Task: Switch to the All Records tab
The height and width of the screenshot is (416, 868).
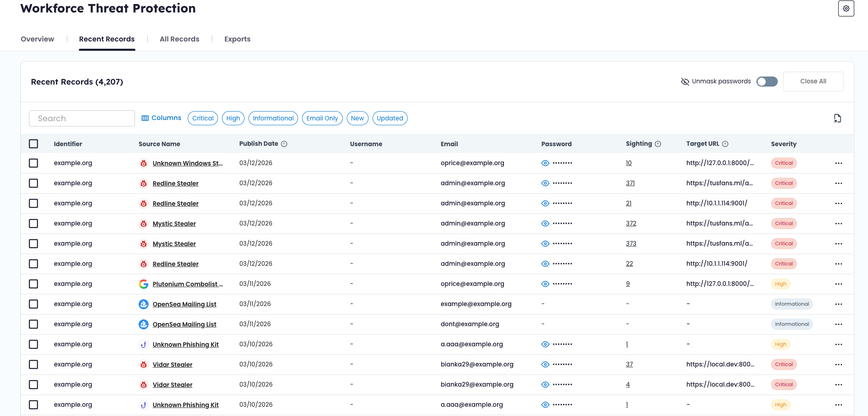Action: point(179,39)
